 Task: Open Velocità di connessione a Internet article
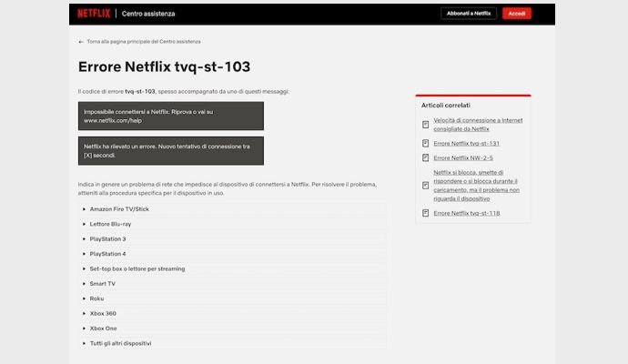[478, 125]
